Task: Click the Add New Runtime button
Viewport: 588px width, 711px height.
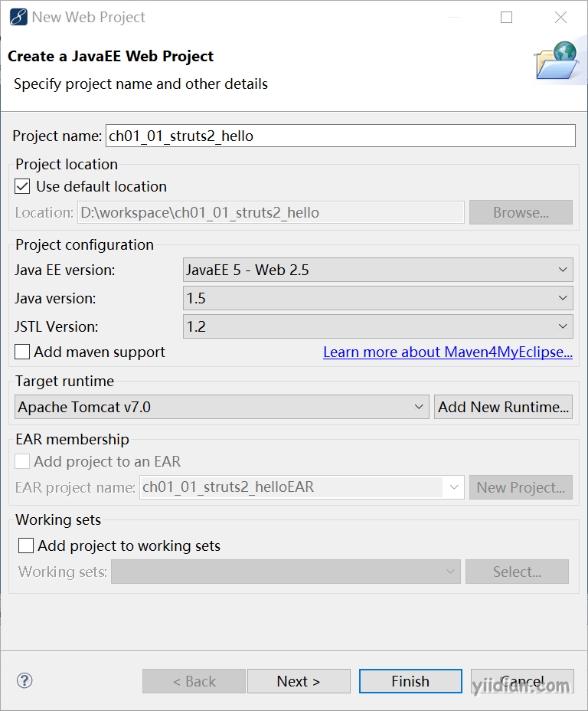Action: [503, 407]
